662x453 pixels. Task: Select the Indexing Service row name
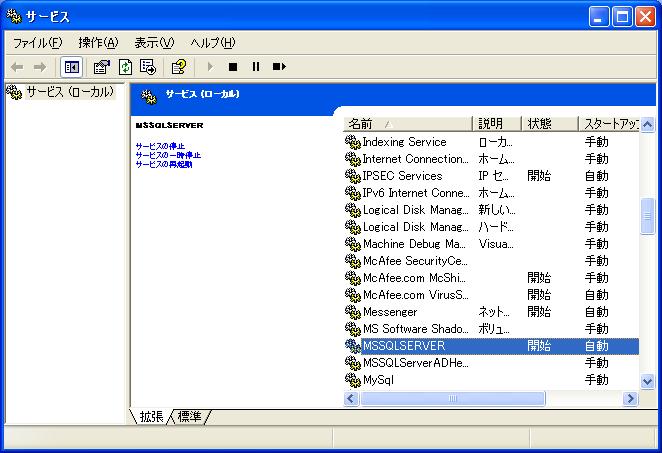coord(404,142)
